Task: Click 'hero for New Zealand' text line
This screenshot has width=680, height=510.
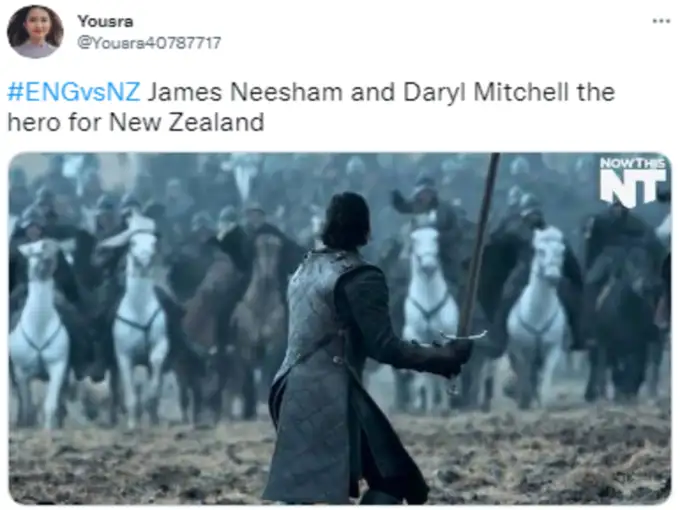Action: [136, 122]
